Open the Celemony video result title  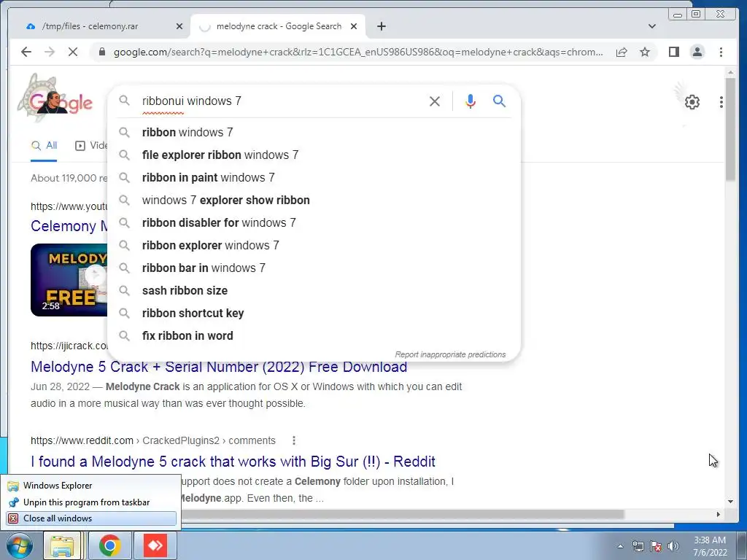click(69, 226)
